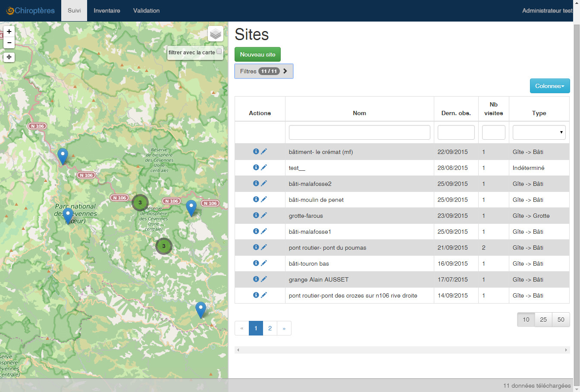Click info icon for grange Alain AUSSET

click(x=256, y=279)
